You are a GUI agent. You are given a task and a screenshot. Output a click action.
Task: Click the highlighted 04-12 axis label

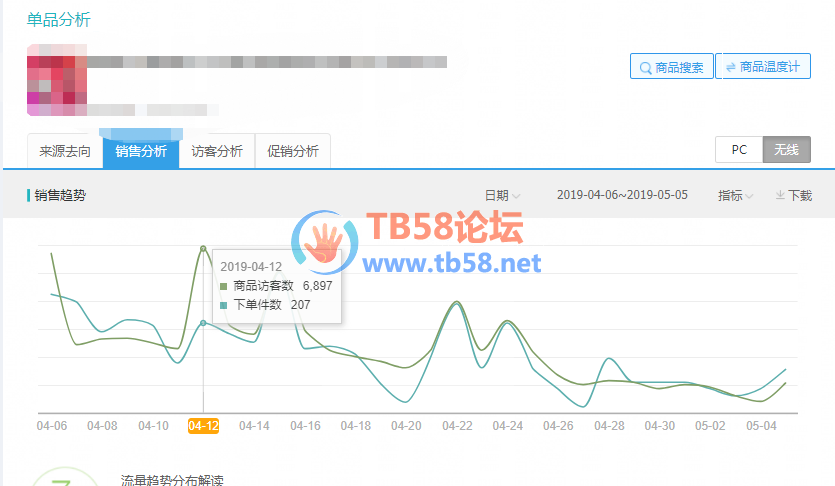coord(203,426)
